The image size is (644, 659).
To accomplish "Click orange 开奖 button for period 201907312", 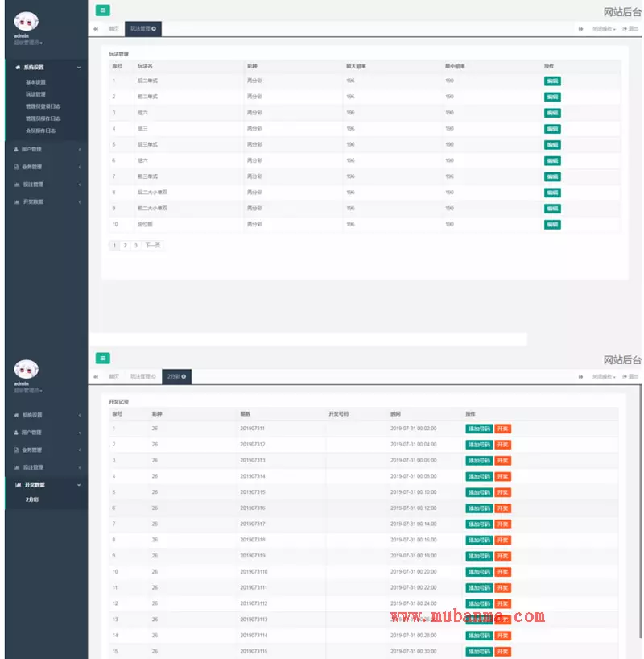I will tap(502, 445).
